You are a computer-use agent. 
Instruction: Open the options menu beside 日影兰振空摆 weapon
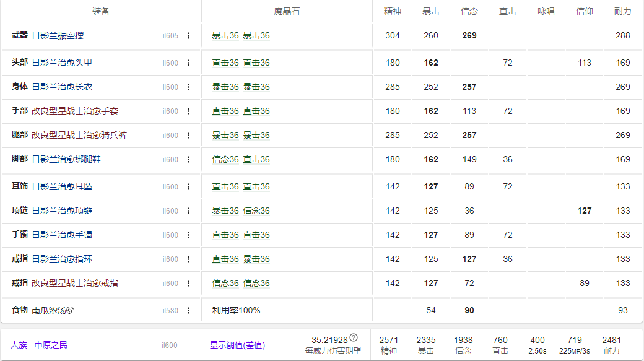190,35
